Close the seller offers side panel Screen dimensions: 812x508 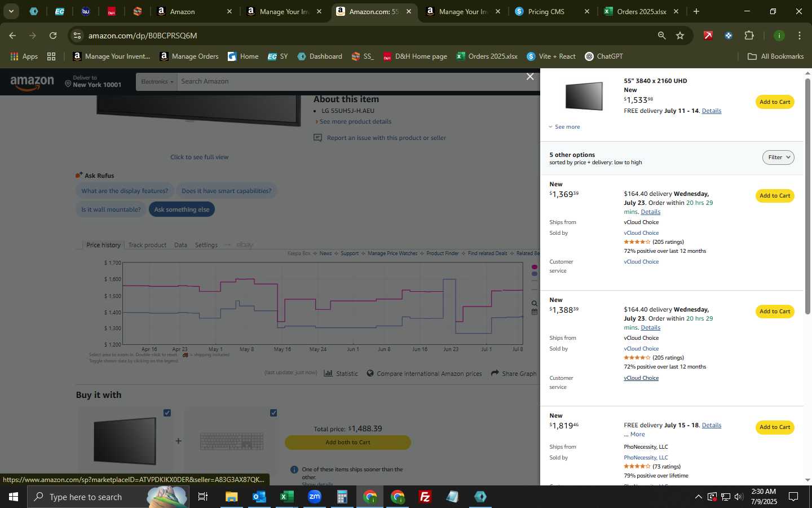(x=530, y=77)
